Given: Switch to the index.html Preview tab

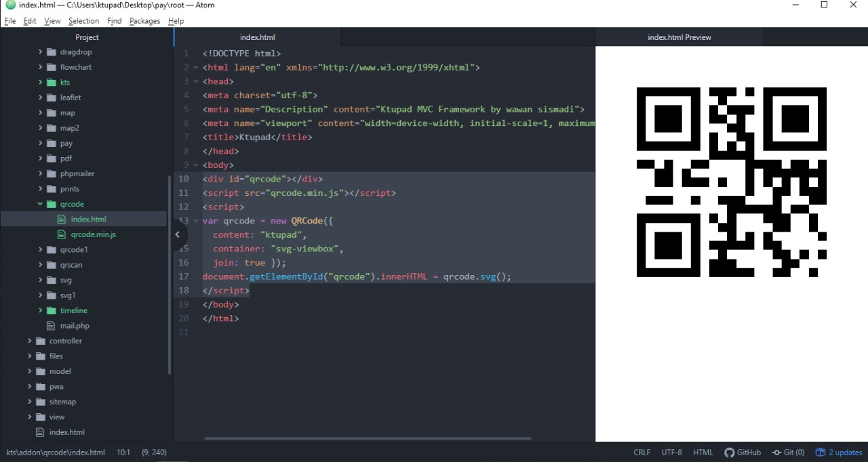Looking at the screenshot, I should pos(679,37).
